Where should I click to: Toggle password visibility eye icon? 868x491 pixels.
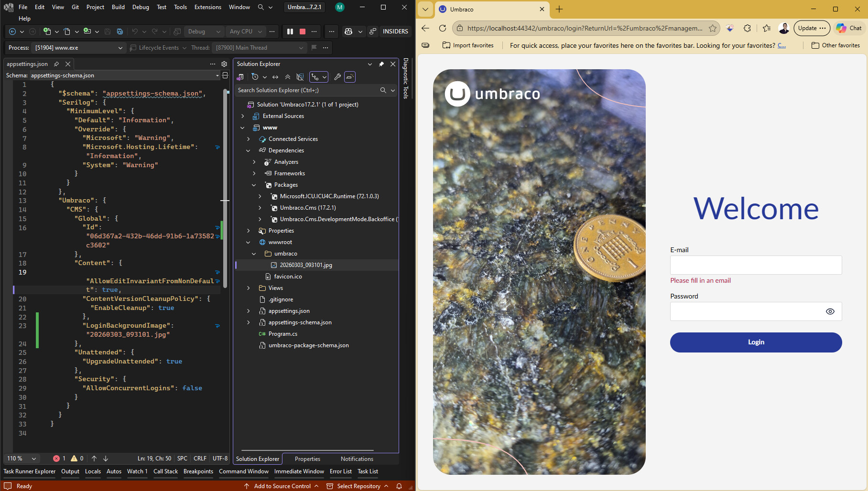tap(830, 311)
